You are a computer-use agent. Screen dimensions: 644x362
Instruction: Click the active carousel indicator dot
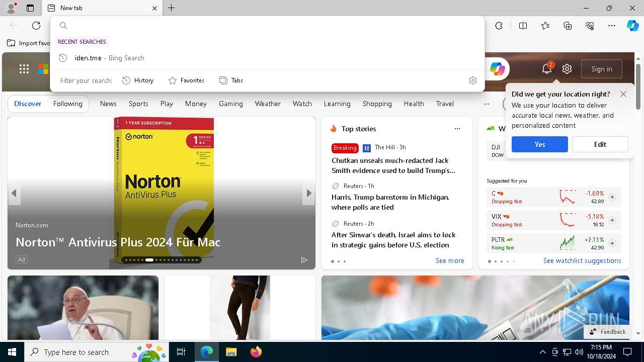(x=149, y=260)
